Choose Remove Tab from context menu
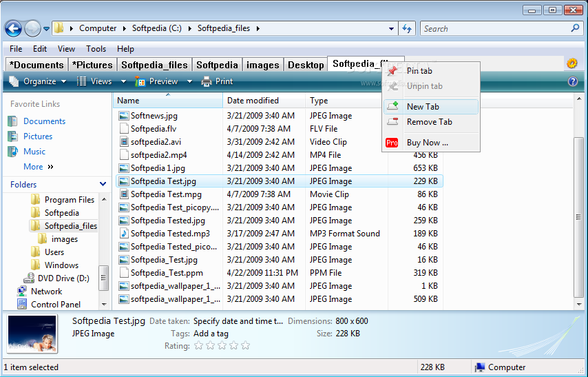Viewport: 588px width, 377px height. click(430, 122)
